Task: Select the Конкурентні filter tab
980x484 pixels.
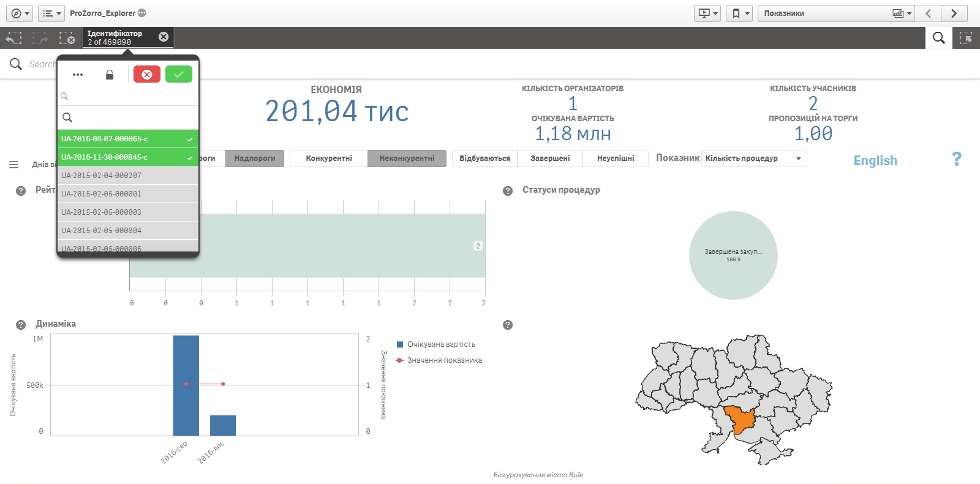Action: (329, 158)
